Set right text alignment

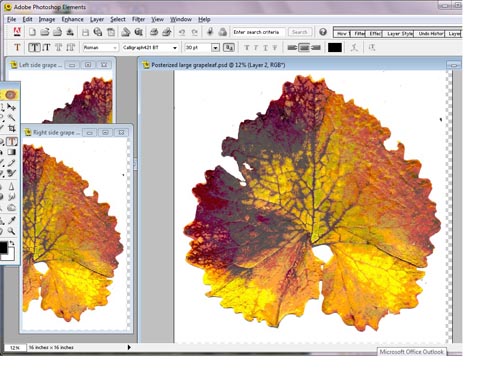(315, 48)
